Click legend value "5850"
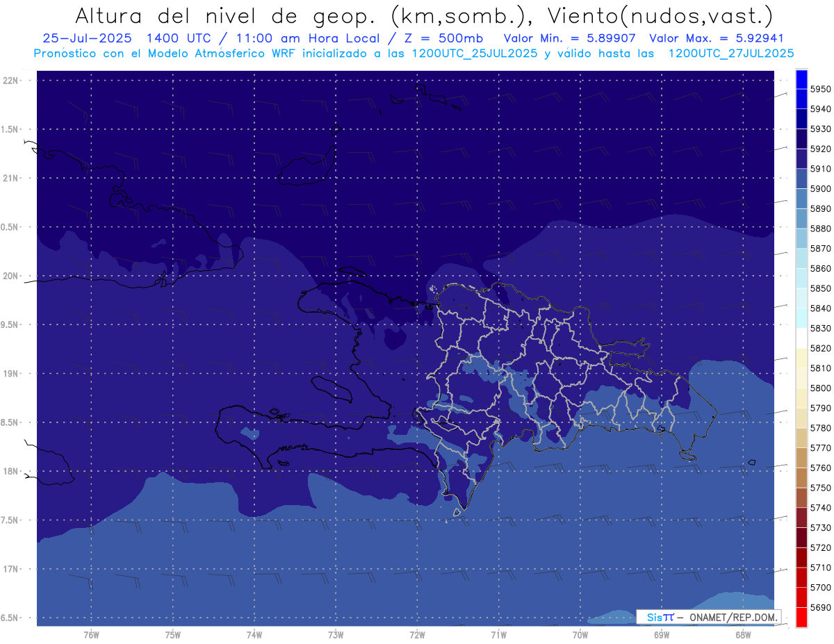Viewport: 834px width, 644px height. pyautogui.click(x=820, y=288)
